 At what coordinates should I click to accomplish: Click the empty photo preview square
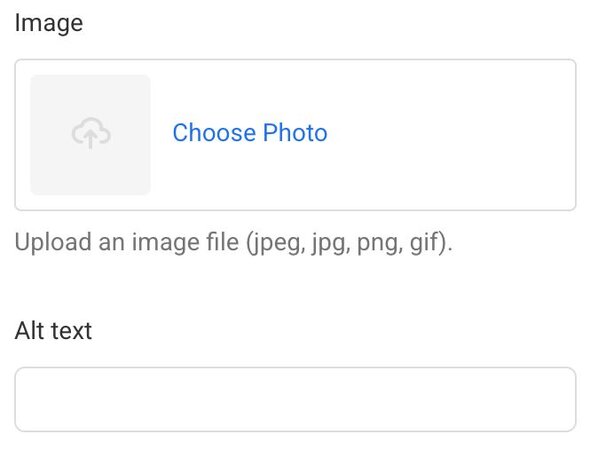tap(90, 135)
